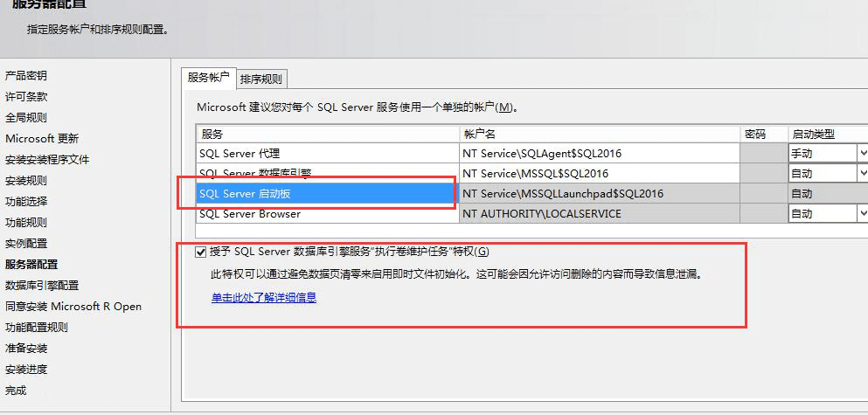This screenshot has width=868, height=415.
Task: Go to 完成 step in sidebar
Action: 16,391
